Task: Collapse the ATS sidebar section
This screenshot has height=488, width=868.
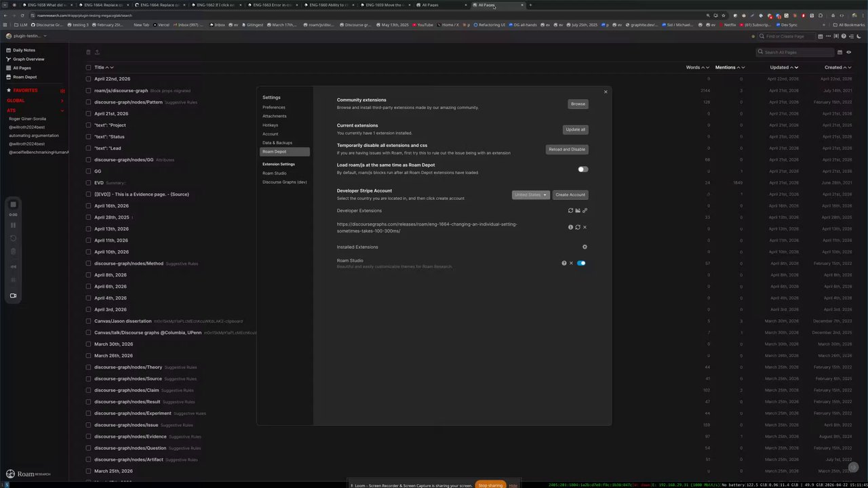Action: 62,110
